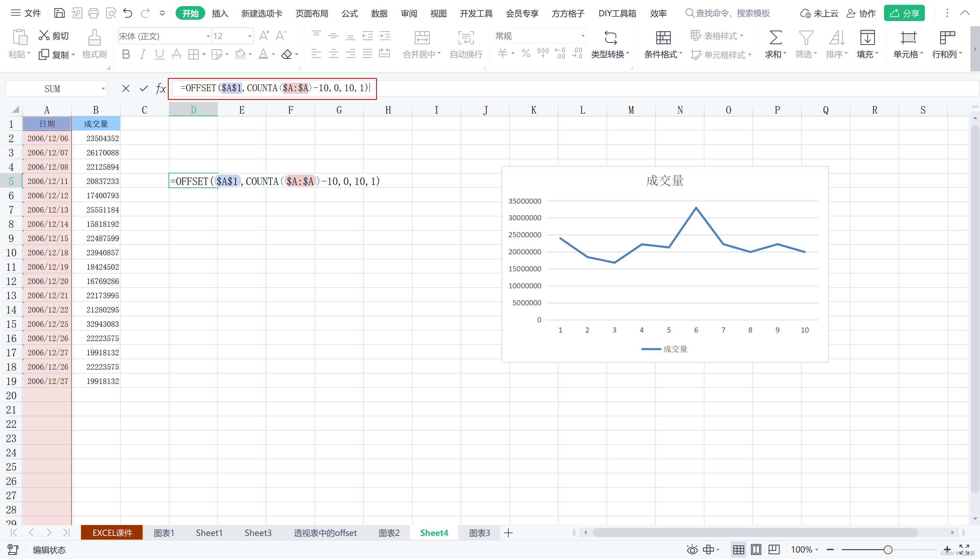Confirm formula with checkmark icon
The width and height of the screenshot is (980, 559).
click(x=144, y=89)
